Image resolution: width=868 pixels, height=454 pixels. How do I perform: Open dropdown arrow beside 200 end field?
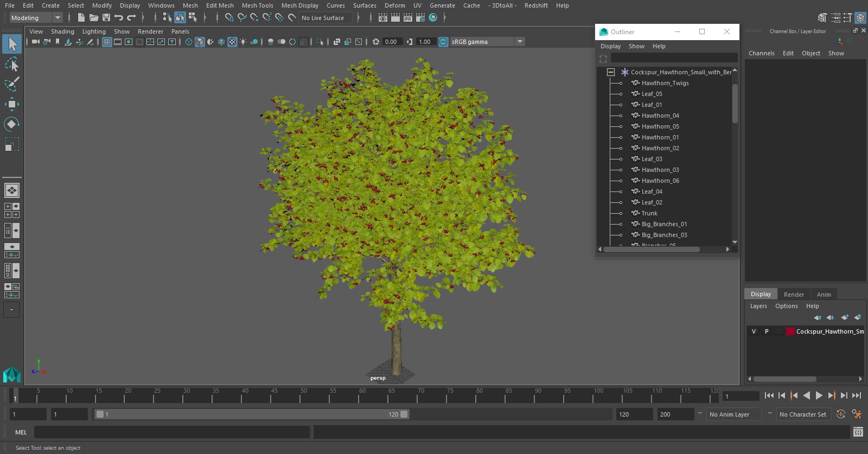(700, 414)
